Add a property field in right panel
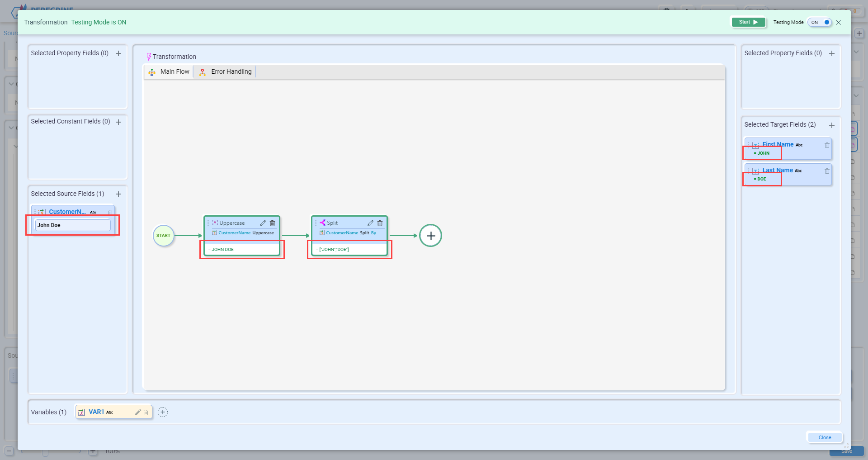Image resolution: width=868 pixels, height=460 pixels. 832,53
